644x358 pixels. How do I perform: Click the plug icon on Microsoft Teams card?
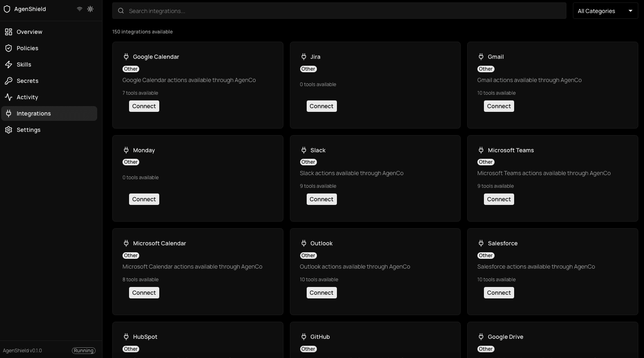pyautogui.click(x=481, y=150)
